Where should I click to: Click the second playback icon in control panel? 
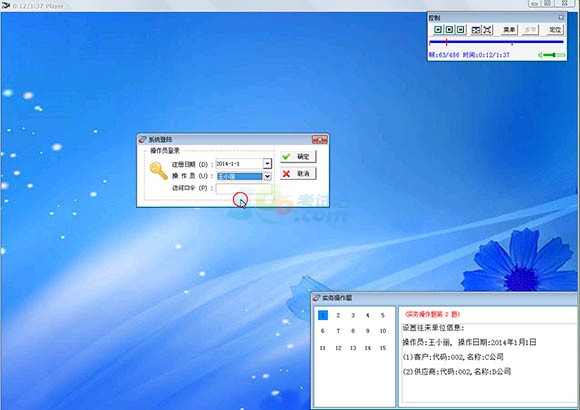pyautogui.click(x=449, y=30)
